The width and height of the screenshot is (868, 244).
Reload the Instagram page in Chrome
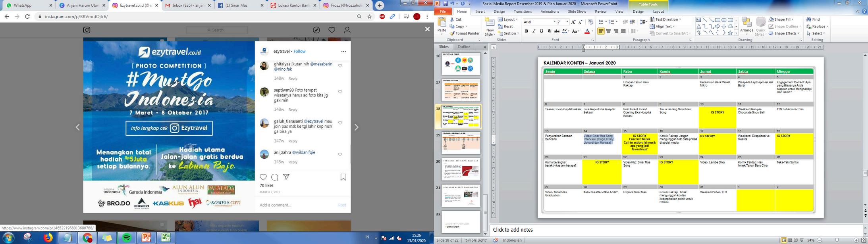[x=27, y=17]
